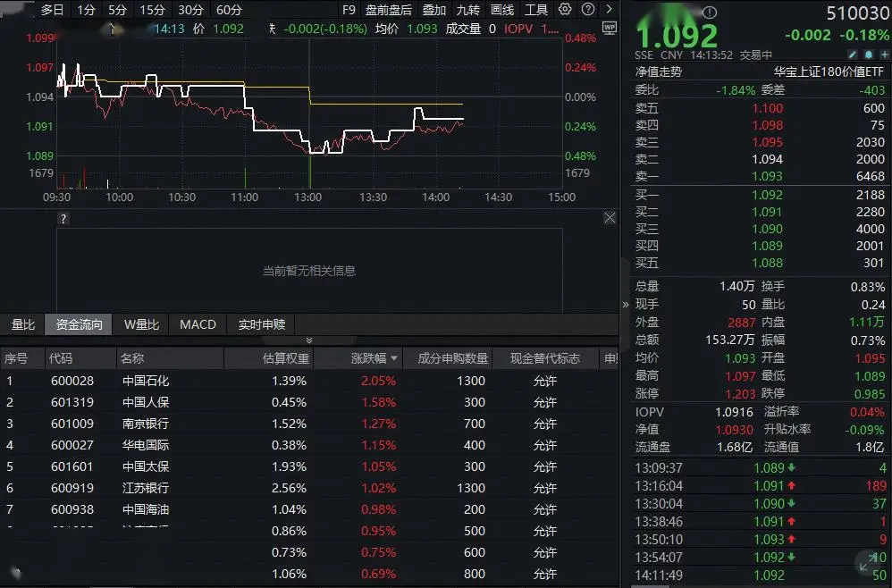Image resolution: width=892 pixels, height=588 pixels.
Task: Set a price alert with bell icon
Action: 868,55
